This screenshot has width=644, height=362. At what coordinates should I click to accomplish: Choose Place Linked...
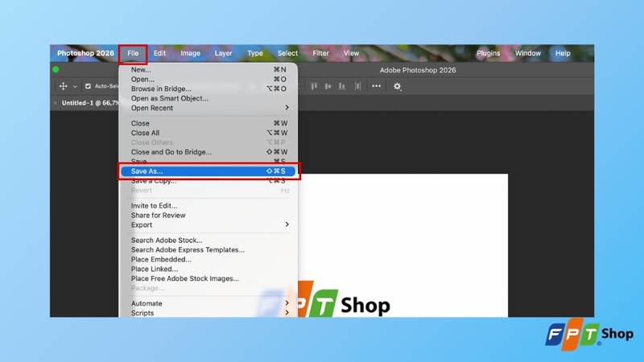(x=208, y=269)
